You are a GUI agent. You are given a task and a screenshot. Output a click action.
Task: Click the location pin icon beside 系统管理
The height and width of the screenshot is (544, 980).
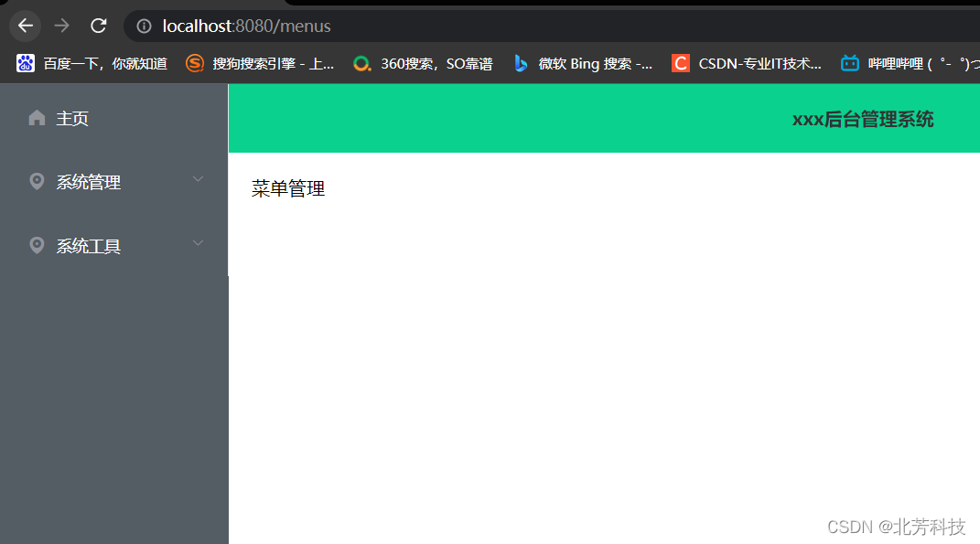[x=37, y=181]
